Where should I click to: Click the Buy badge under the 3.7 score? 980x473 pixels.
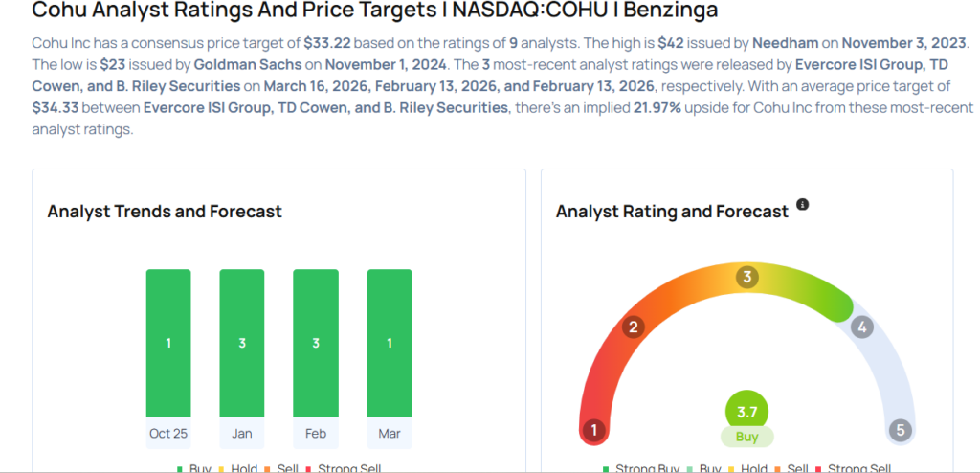(746, 437)
